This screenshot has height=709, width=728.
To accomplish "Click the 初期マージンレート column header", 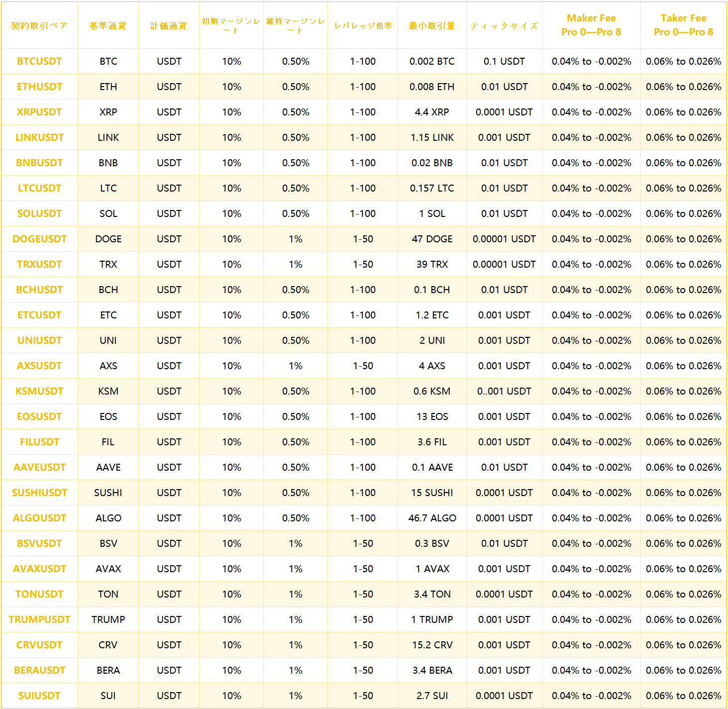I will pos(231,25).
